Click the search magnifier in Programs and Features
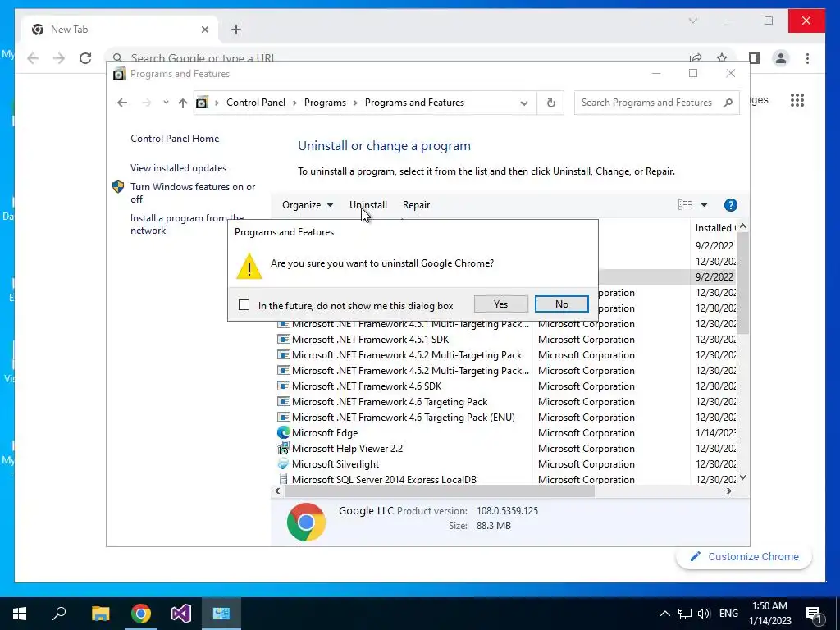This screenshot has height=630, width=840. 728,103
